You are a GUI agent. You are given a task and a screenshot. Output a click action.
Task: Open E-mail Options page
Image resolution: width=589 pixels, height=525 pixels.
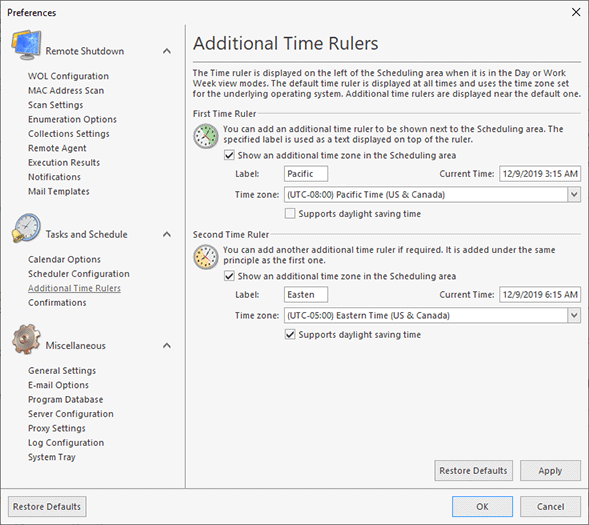(x=58, y=385)
